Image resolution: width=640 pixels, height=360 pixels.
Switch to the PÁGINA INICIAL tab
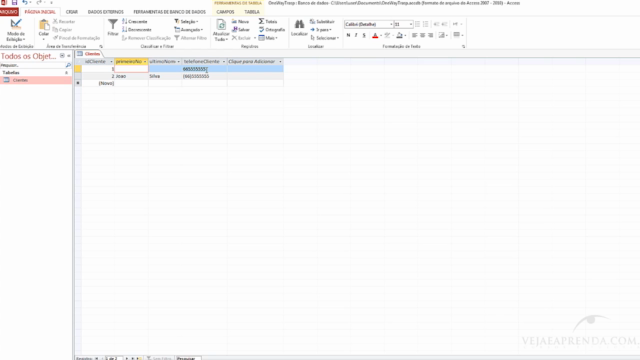tap(40, 12)
